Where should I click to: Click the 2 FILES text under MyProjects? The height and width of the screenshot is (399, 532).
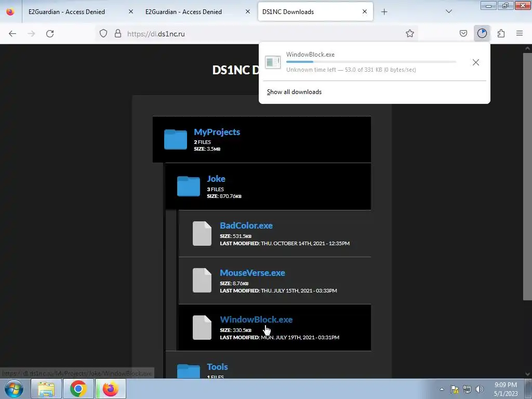pos(202,142)
